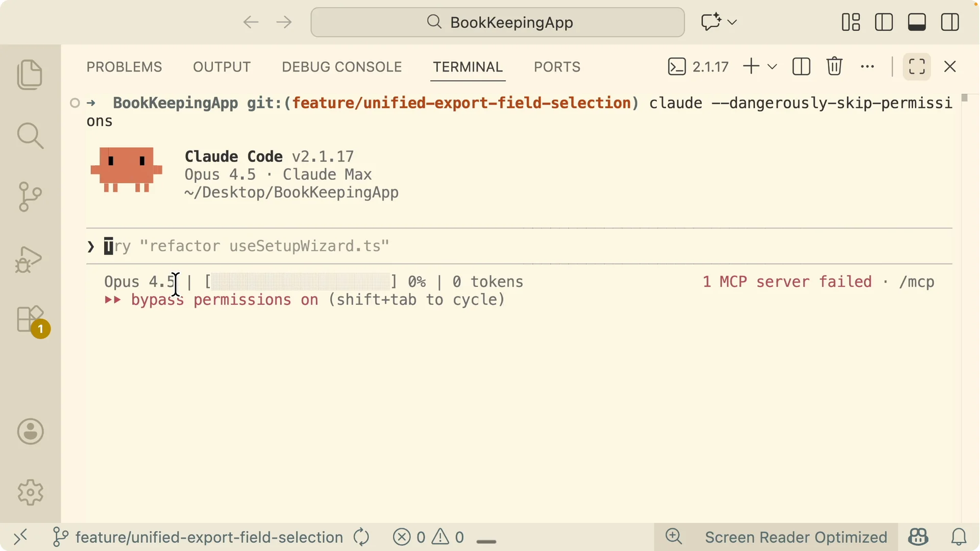Screen dimensions: 980x551
Task: Open the Customize Layout icon
Action: coord(851,22)
